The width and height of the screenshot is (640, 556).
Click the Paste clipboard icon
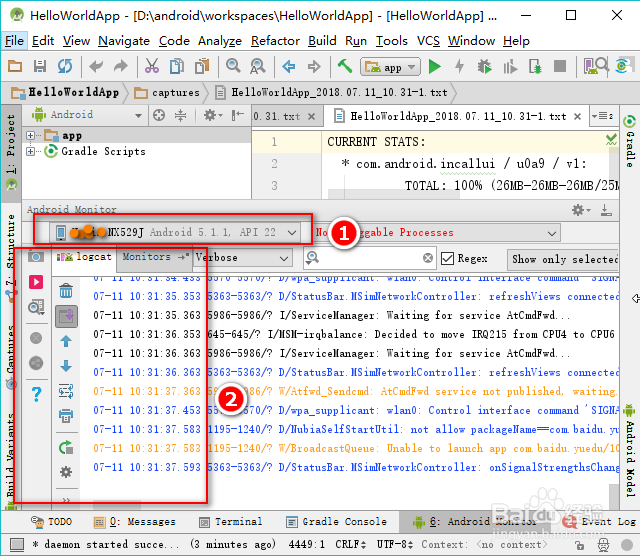click(x=202, y=66)
